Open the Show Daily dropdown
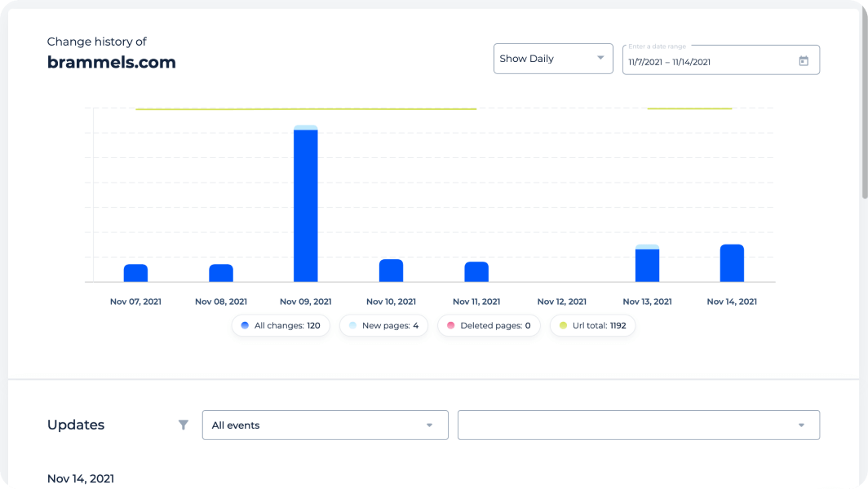Viewport: 868px width, 489px height. [x=553, y=59]
